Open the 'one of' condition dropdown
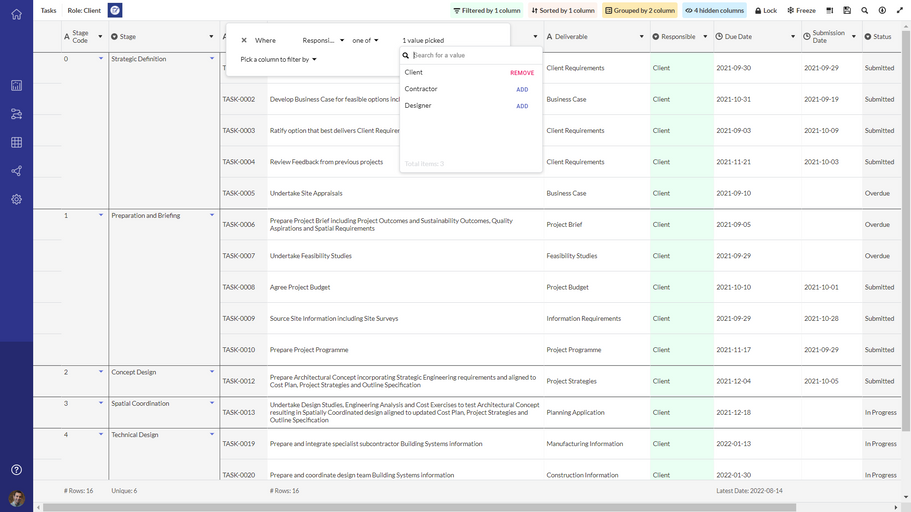Screen dimensions: 911x512 click(x=365, y=41)
